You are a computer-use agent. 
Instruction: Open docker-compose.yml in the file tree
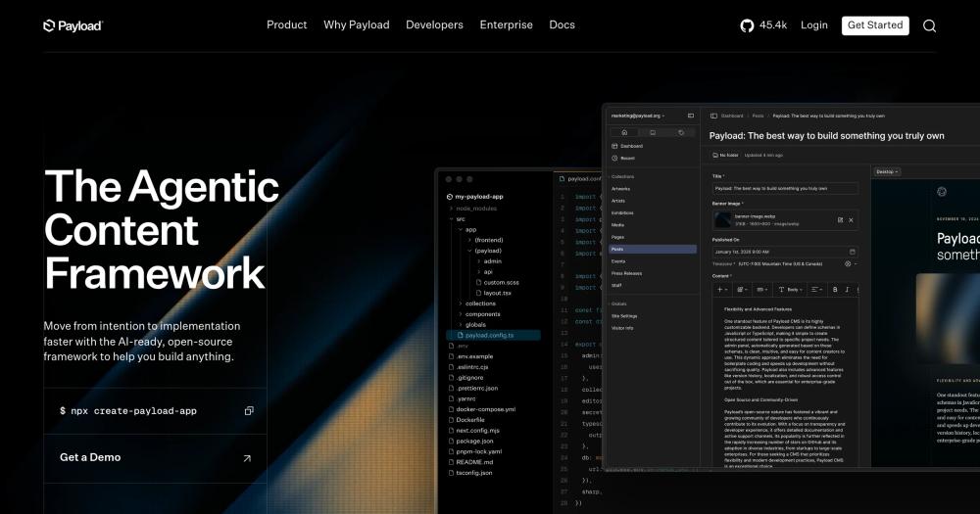click(482, 409)
